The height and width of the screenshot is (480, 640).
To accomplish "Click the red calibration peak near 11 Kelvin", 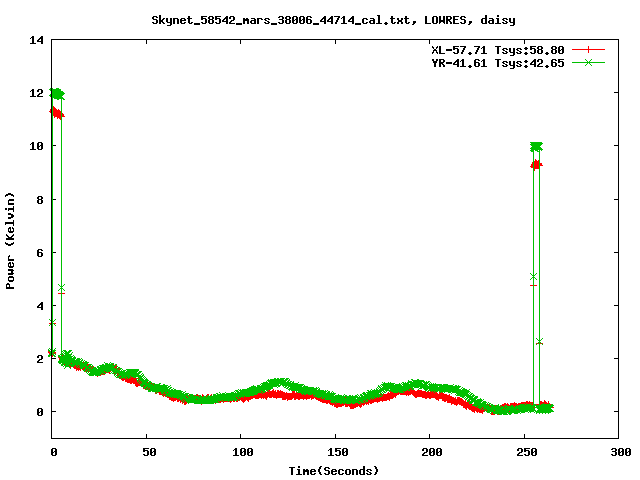I will (57, 113).
